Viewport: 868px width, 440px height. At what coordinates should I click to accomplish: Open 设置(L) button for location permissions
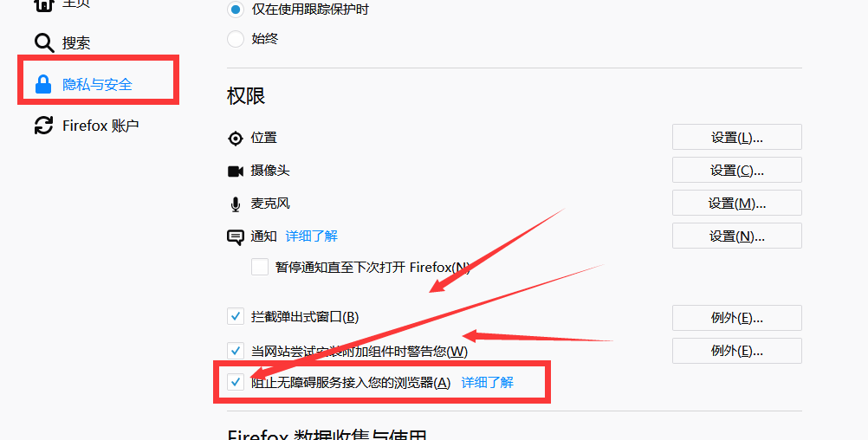tap(737, 137)
